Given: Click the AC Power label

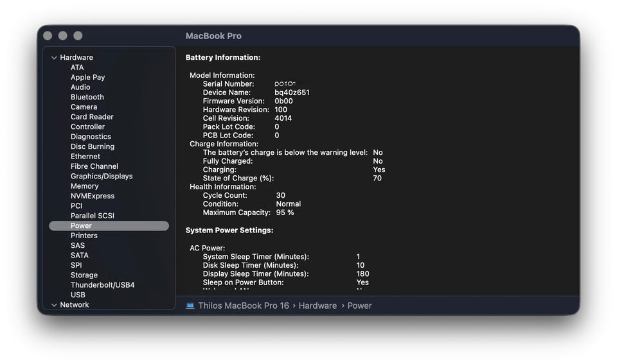Looking at the screenshot, I should (208, 248).
